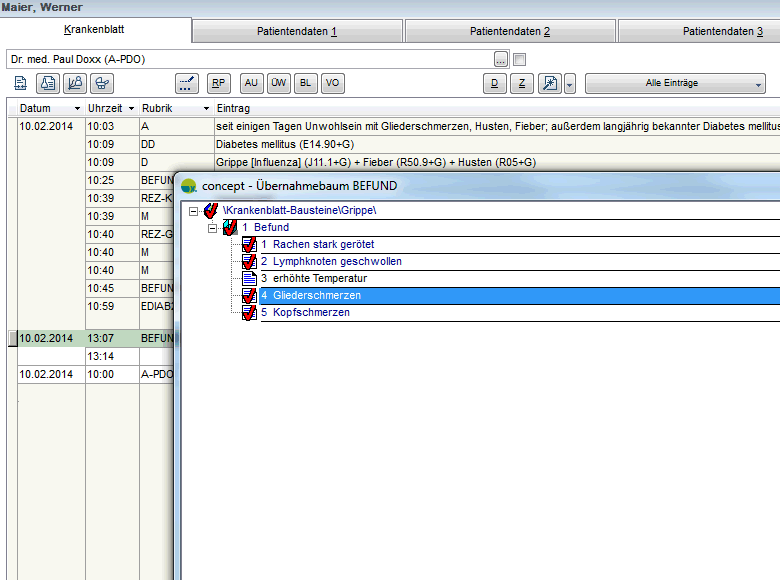This screenshot has width=780, height=580.
Task: Toggle checkbox next to the doctor field
Action: coord(519,59)
